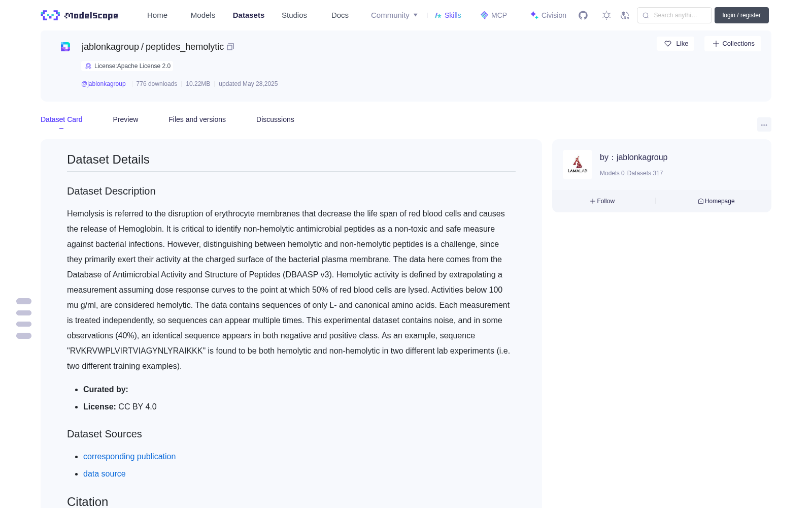Switch language with the translate icon
Viewport: 812px width, 508px height.
pyautogui.click(x=625, y=15)
